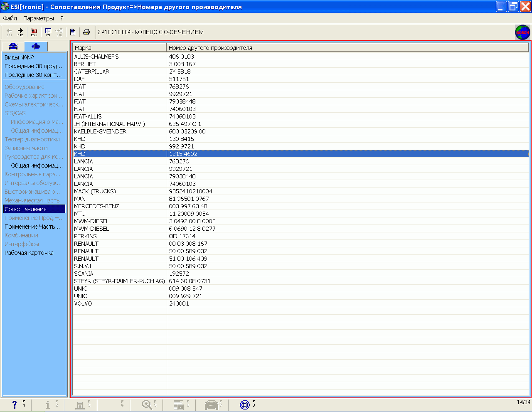This screenshot has height=412, width=532.
Task: Select highlighted KHD row number 1215 4602
Action: (x=301, y=154)
